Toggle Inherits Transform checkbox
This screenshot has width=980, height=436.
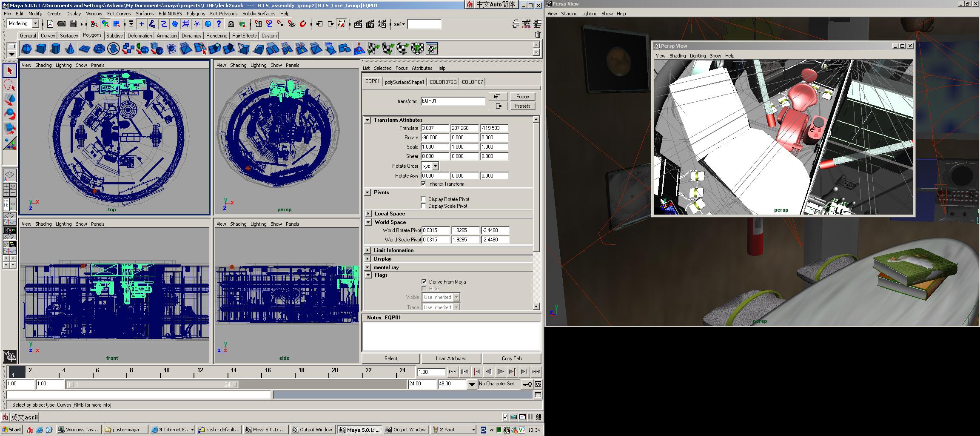pos(423,184)
